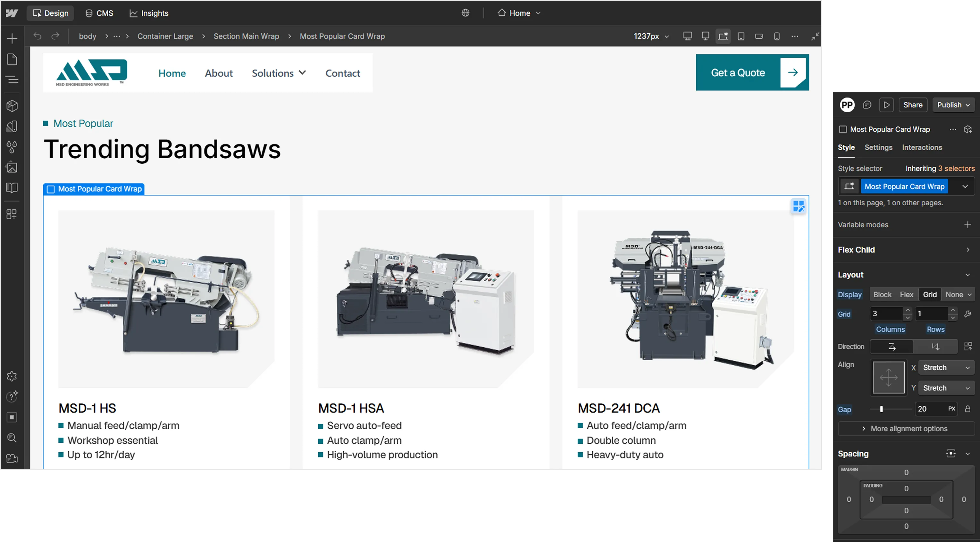Click the preview play button
The width and height of the screenshot is (980, 542).
click(887, 105)
